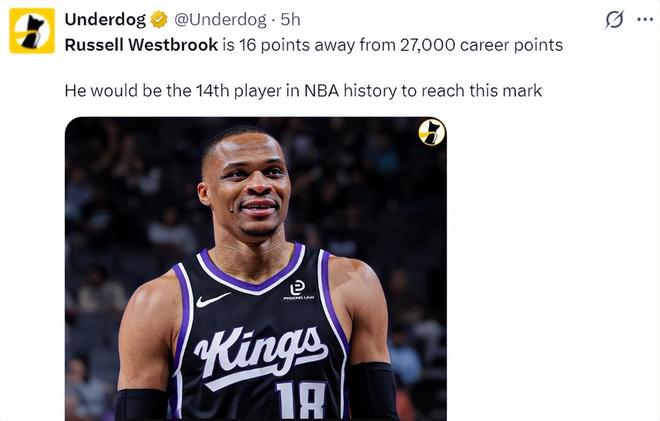The image size is (660, 421).
Task: Click the Underdog profile avatar
Action: 32,30
